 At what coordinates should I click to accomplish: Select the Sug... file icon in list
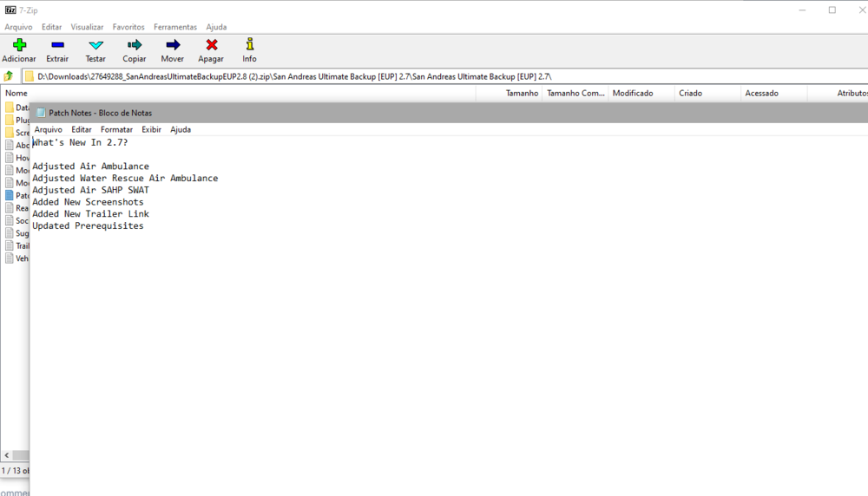coord(10,232)
